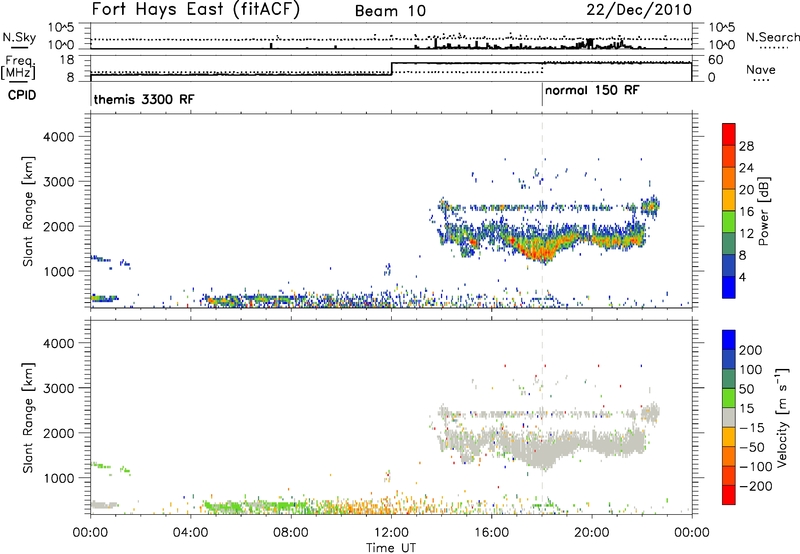
Task: Click the N.Search legend label
Action: (772, 37)
